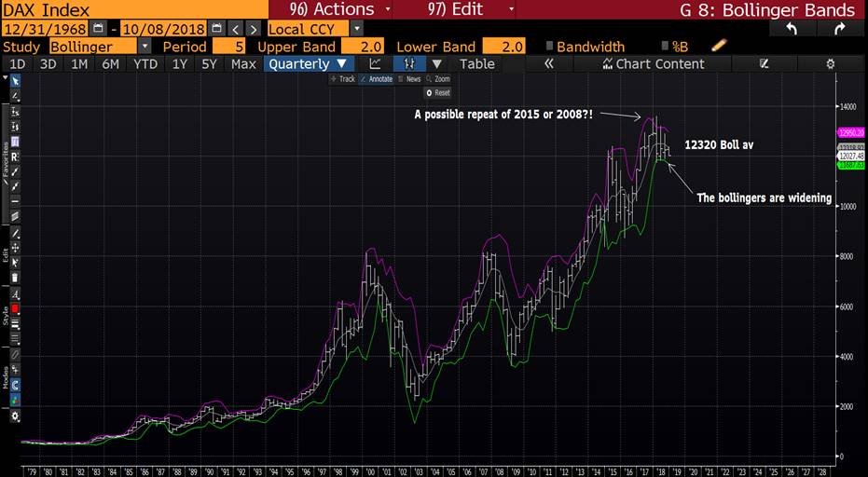Click the undo arrow icon
Screen dimensions: 868x477
[792, 29]
